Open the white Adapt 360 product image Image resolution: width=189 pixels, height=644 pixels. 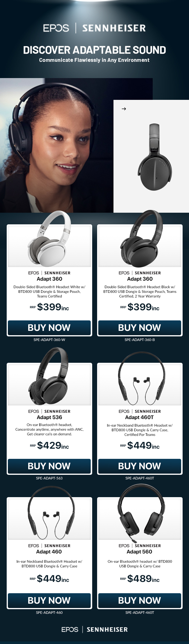tap(49, 238)
